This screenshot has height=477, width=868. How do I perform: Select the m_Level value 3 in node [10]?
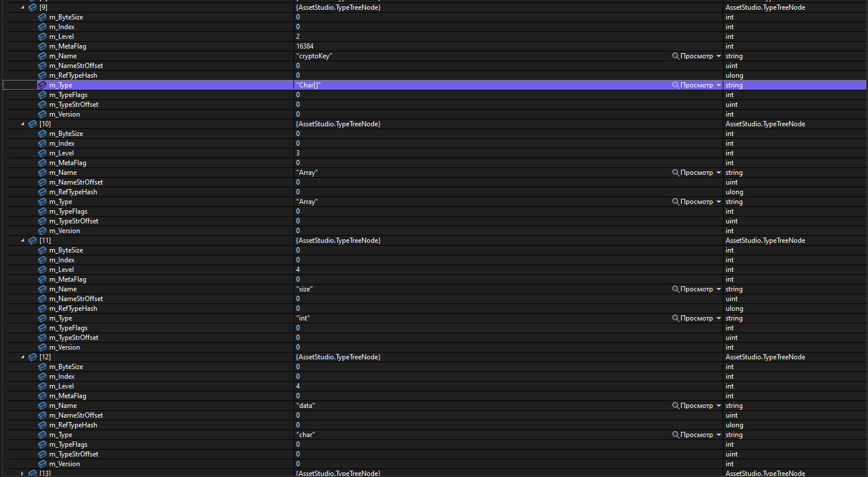(298, 153)
